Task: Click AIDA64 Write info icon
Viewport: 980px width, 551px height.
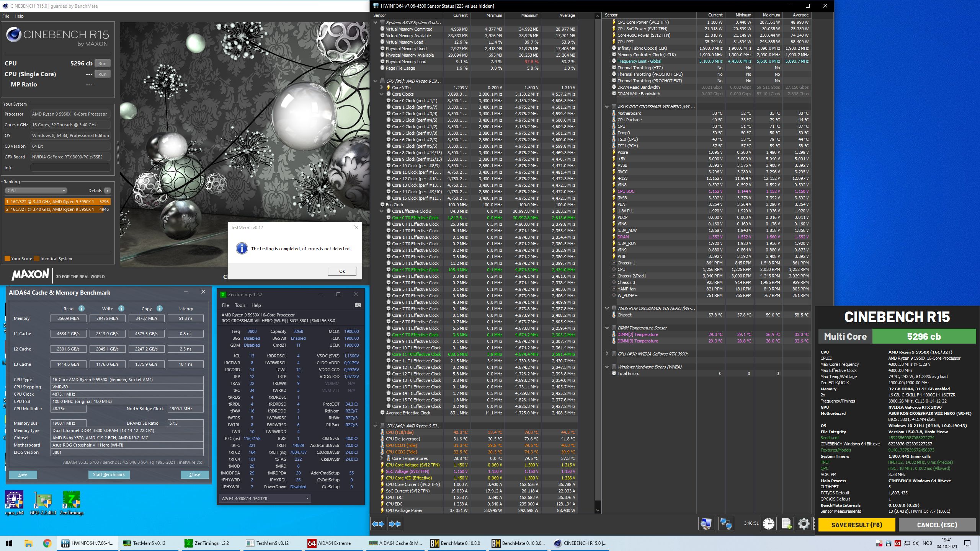Action: pos(121,308)
